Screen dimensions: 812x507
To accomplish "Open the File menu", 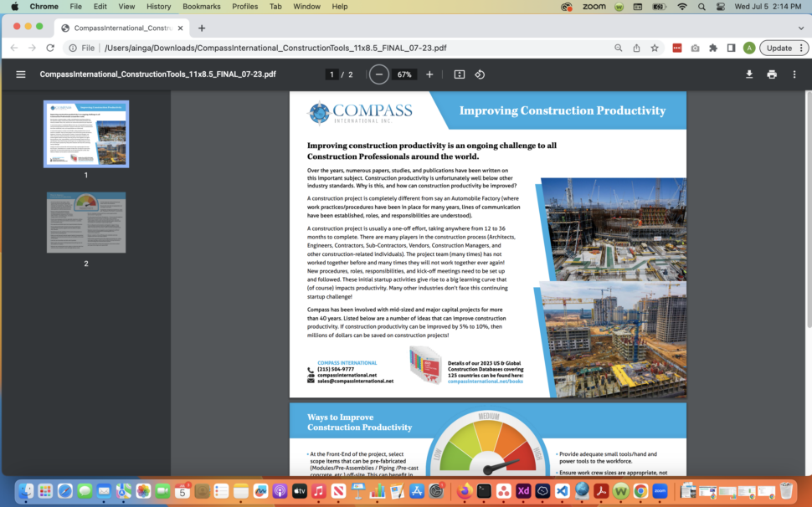I will click(75, 7).
